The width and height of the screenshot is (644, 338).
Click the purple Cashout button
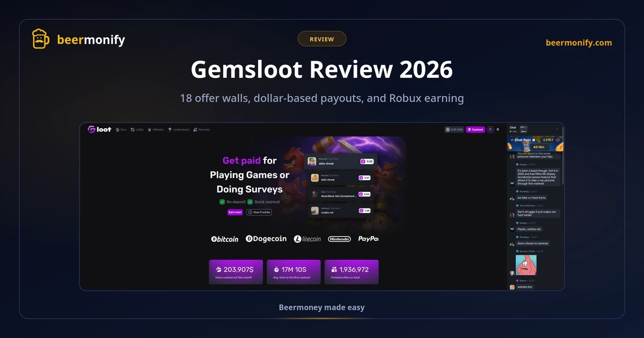pyautogui.click(x=475, y=129)
